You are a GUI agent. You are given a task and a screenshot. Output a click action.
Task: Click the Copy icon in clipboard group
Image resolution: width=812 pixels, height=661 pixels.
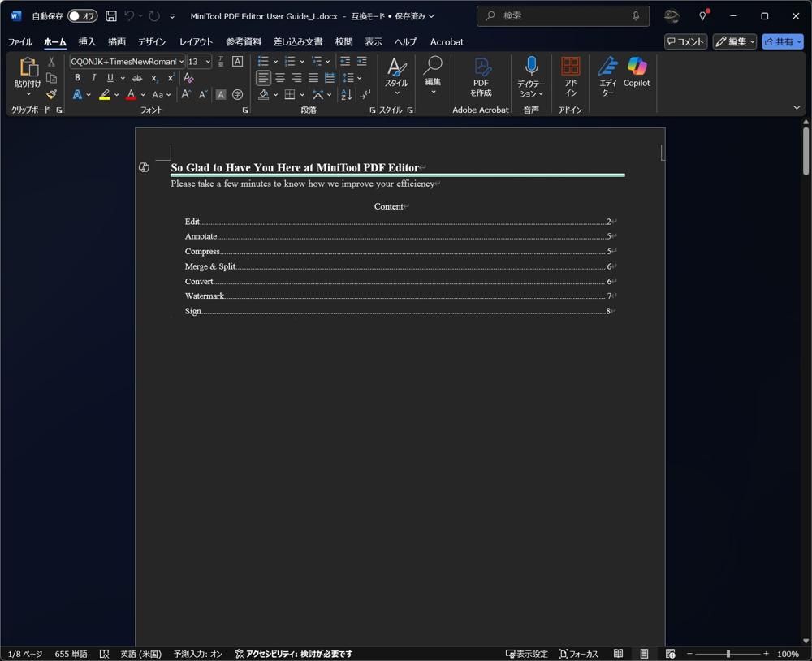(51, 78)
